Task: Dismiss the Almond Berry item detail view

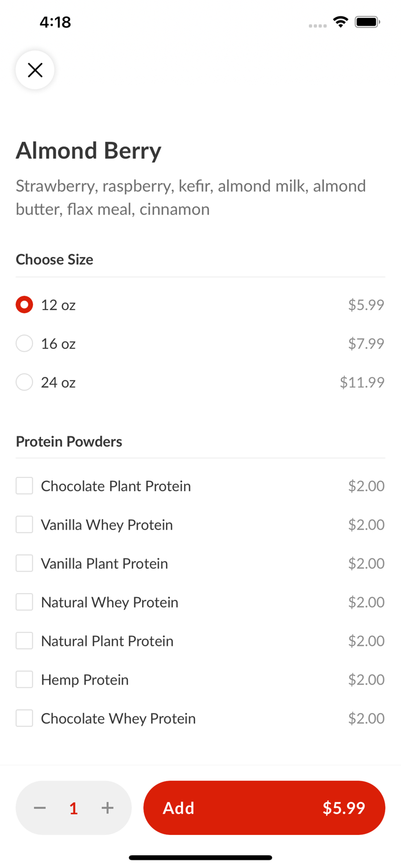Action: (35, 69)
